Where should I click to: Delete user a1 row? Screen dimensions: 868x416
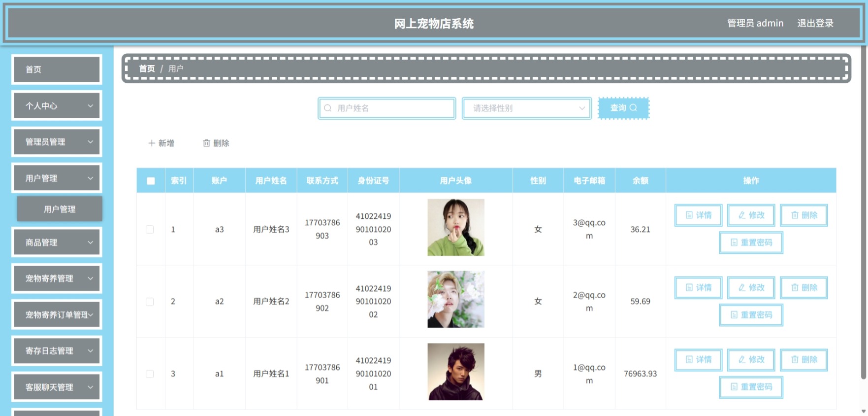[x=804, y=360]
